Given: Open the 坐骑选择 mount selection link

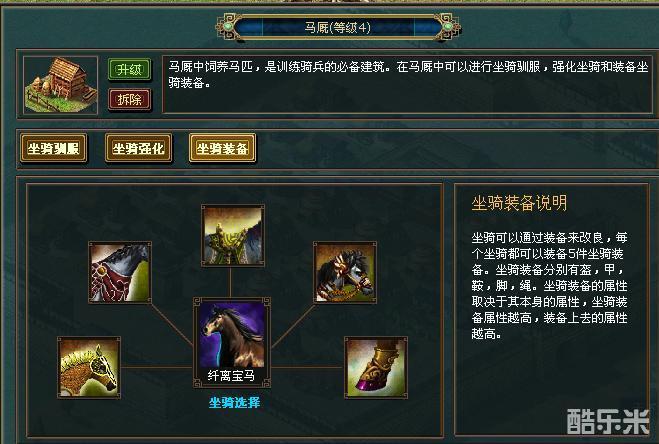Looking at the screenshot, I should point(235,402).
